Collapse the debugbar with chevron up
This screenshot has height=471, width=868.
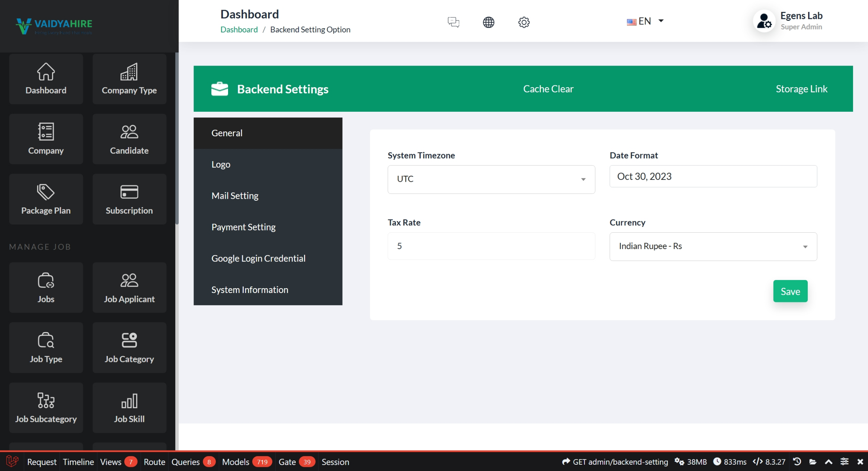coord(829,462)
